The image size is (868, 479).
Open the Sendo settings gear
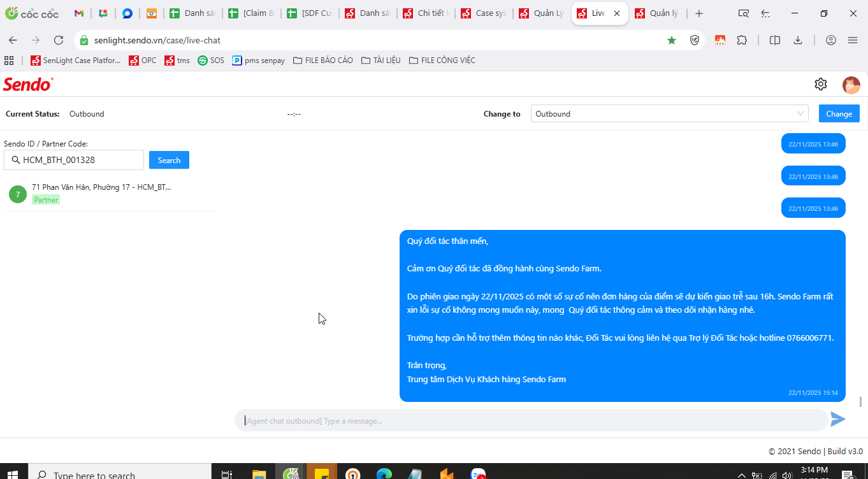coord(821,84)
